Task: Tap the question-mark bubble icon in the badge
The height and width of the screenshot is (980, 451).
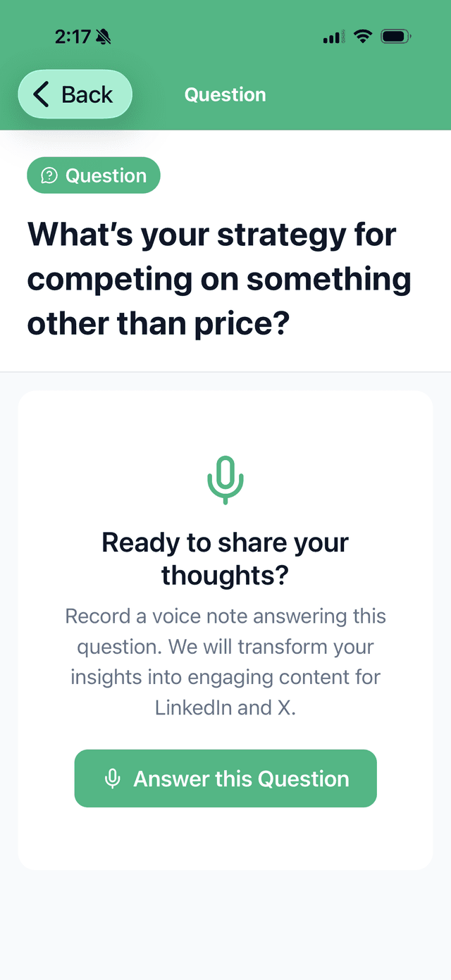Action: pos(49,175)
